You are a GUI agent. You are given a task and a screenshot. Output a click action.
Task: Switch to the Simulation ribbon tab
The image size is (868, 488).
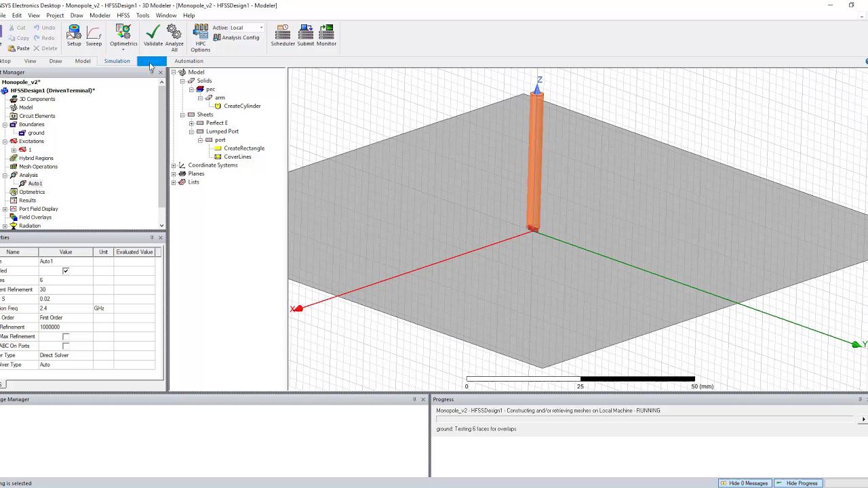117,61
